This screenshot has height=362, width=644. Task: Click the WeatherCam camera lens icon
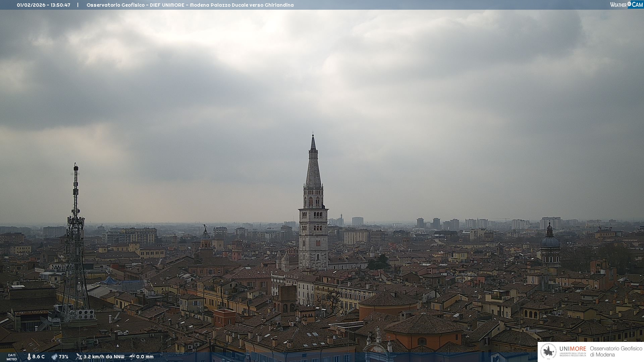point(629,4)
